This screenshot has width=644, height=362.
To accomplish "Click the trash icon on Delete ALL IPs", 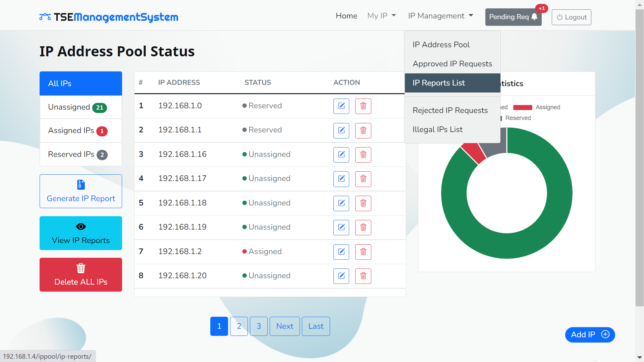I will click(x=81, y=268).
